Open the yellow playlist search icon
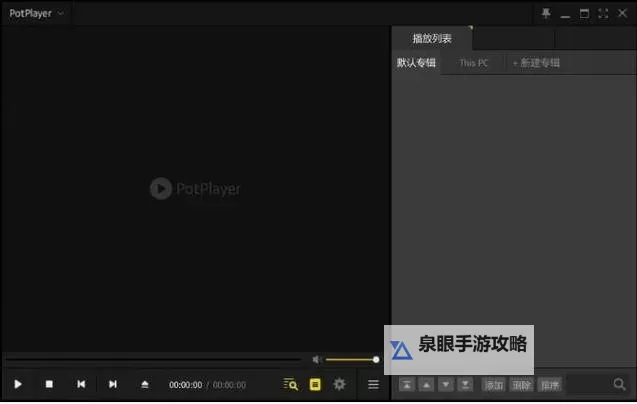The image size is (637, 404). tap(290, 384)
